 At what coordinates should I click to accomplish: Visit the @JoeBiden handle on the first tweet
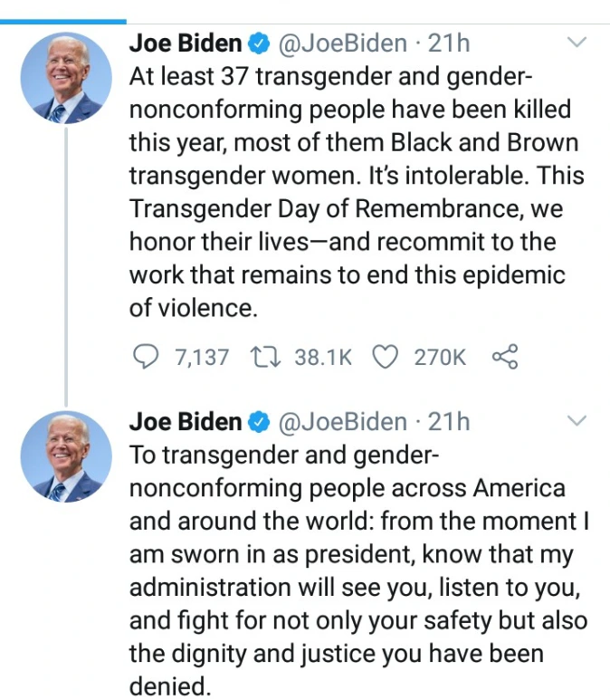(x=342, y=43)
